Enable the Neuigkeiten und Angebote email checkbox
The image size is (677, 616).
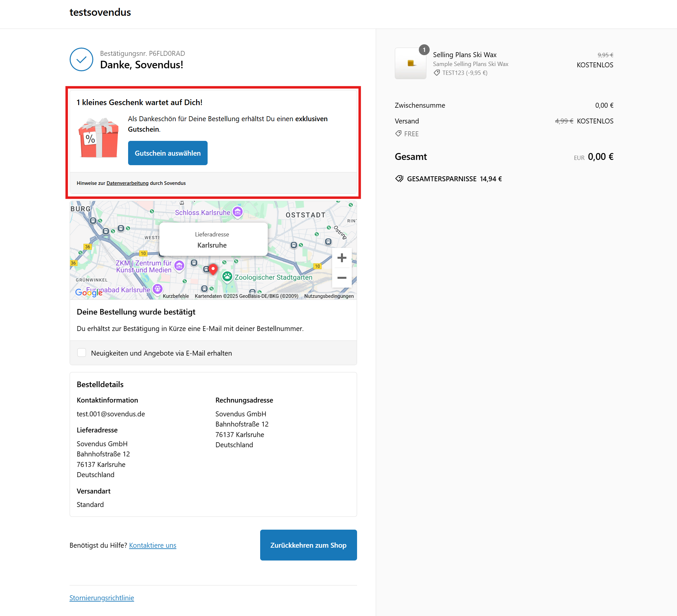[x=81, y=352]
